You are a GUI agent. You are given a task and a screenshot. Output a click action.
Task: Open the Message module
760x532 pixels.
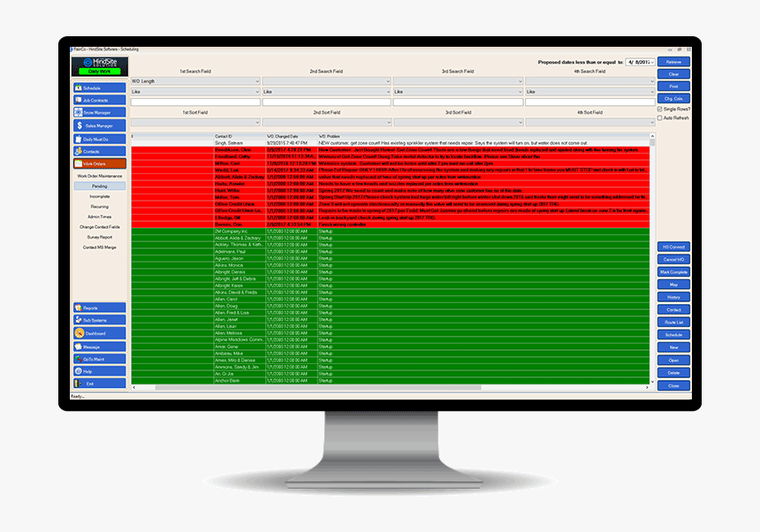tap(99, 347)
